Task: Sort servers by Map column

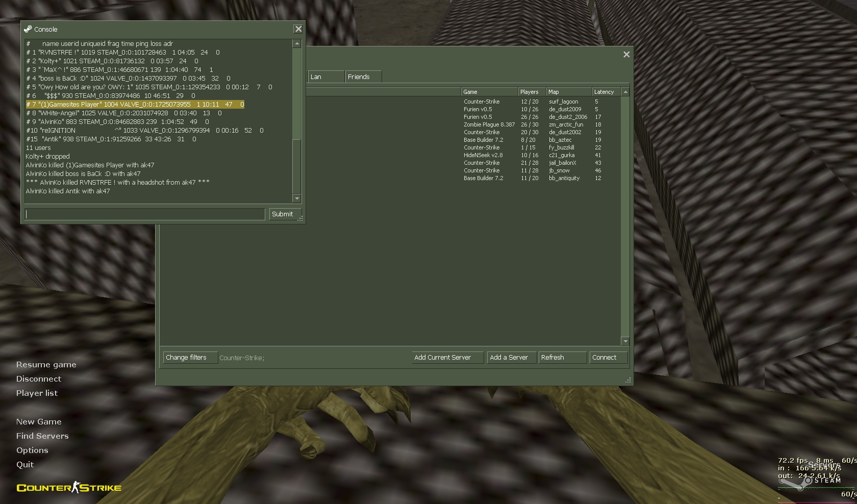Action: (x=569, y=92)
